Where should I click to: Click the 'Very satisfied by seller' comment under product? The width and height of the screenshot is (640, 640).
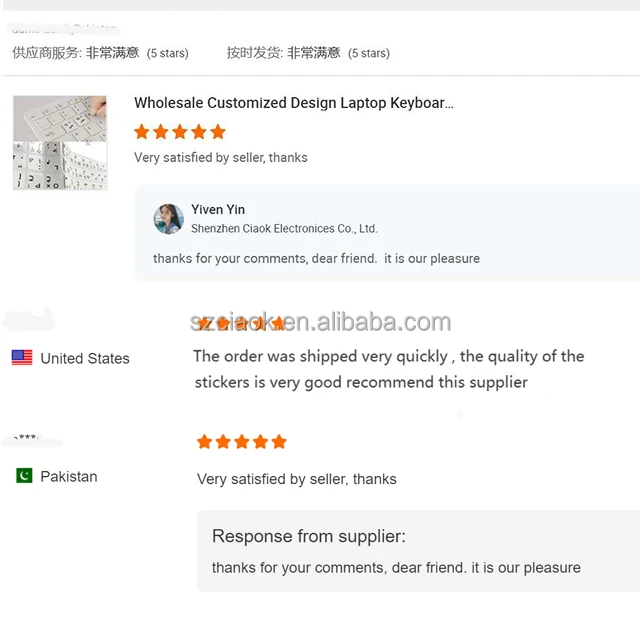(x=221, y=157)
